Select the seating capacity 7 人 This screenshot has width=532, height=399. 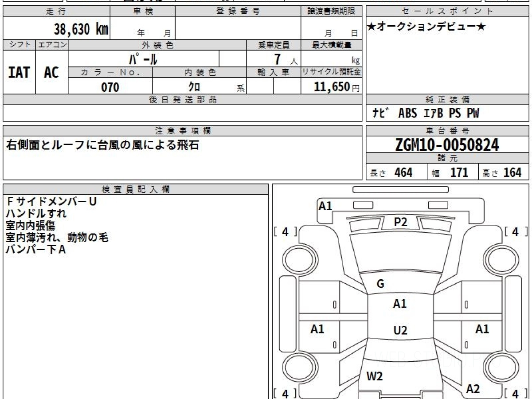click(x=286, y=59)
